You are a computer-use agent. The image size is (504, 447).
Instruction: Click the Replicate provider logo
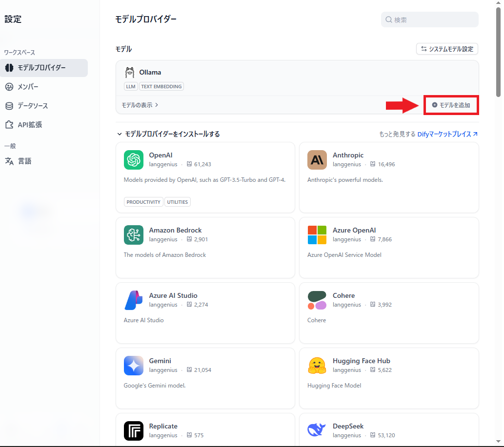coord(133,430)
